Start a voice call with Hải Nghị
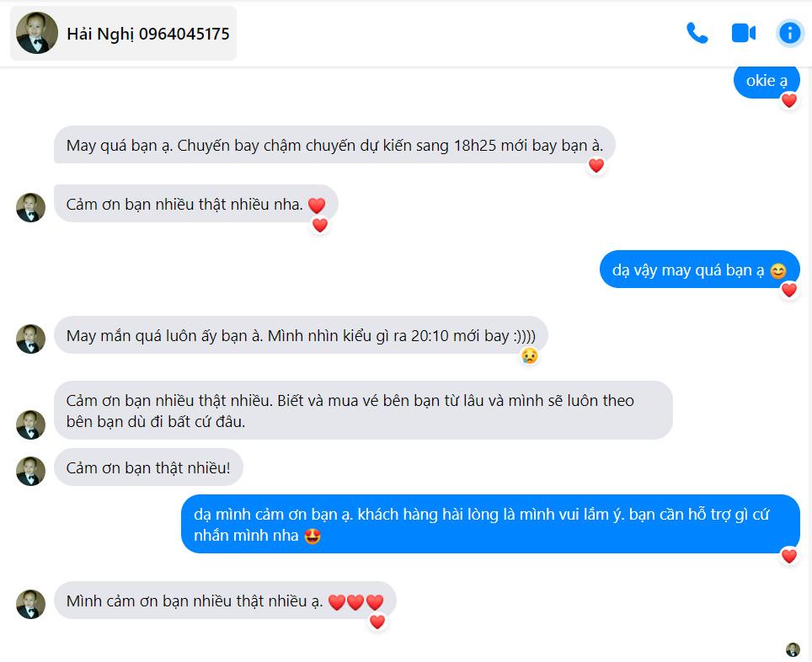Image resolution: width=812 pixels, height=662 pixels. tap(697, 33)
